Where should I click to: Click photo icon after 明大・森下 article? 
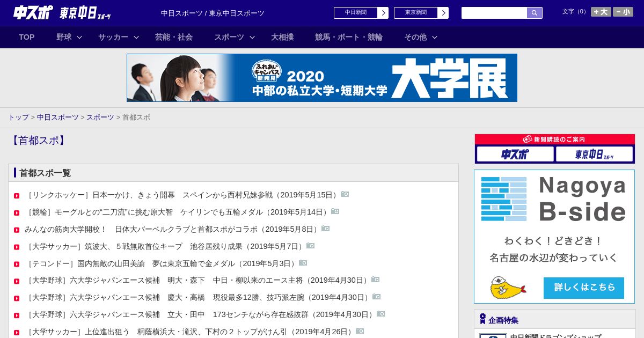point(376,280)
